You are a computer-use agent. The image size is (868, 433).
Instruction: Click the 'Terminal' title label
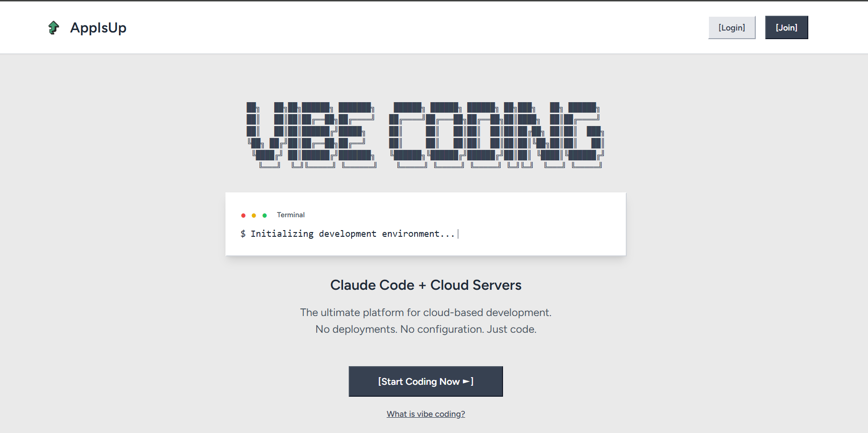290,215
